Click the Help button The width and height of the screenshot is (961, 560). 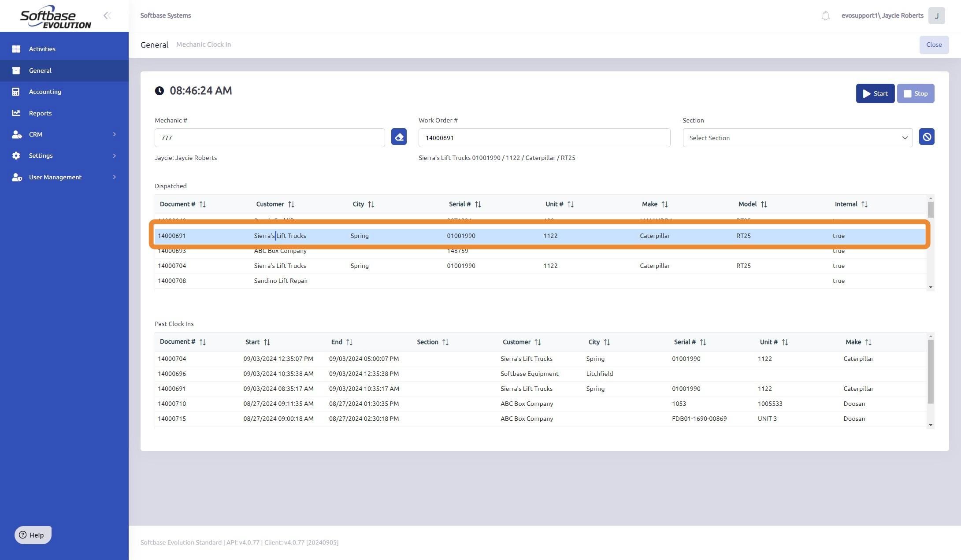coord(33,535)
